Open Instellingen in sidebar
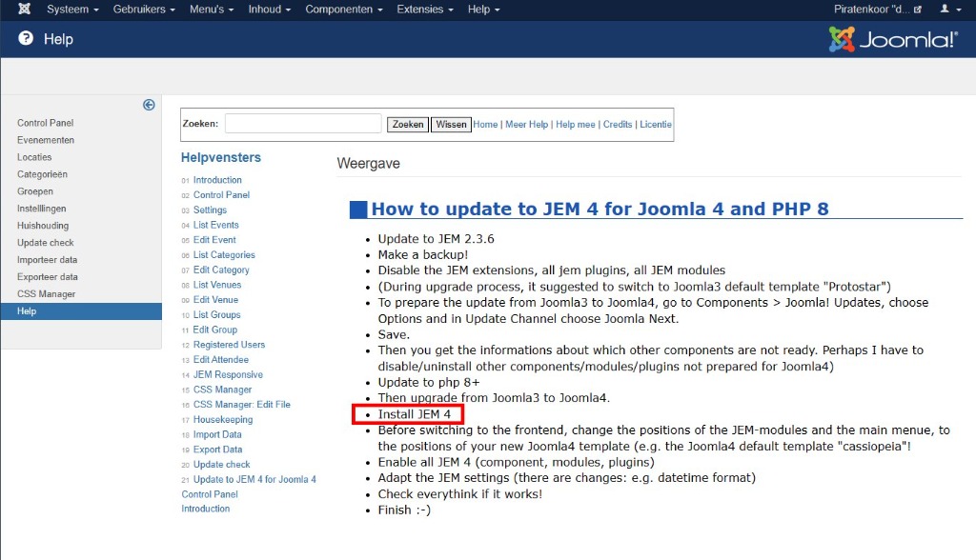This screenshot has width=976, height=560. coord(42,209)
